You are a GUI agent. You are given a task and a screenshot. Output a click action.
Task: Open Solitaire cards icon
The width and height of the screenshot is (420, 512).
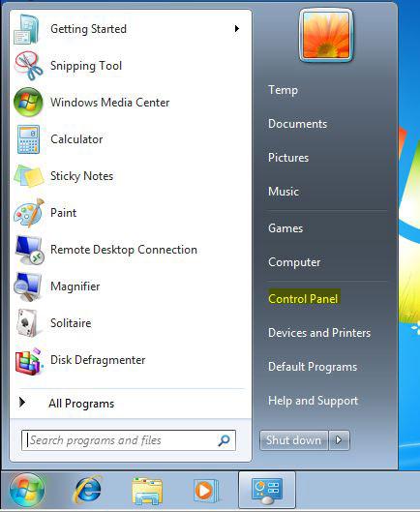point(27,323)
